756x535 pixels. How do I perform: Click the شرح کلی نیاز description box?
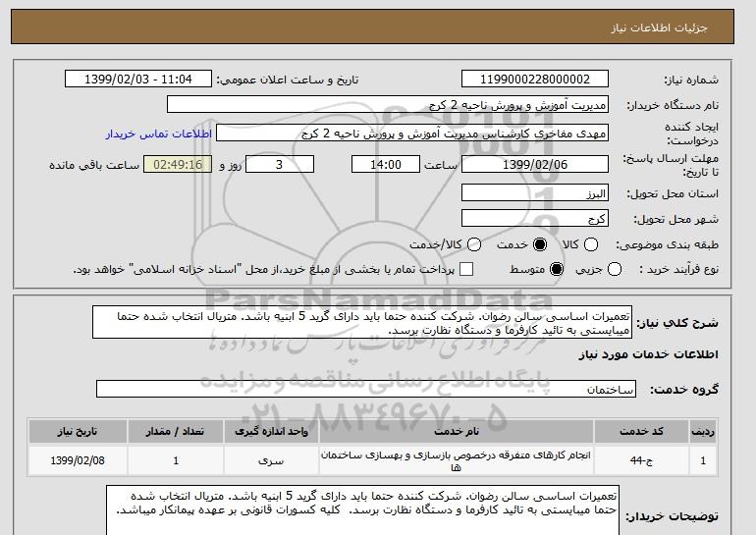[x=362, y=322]
